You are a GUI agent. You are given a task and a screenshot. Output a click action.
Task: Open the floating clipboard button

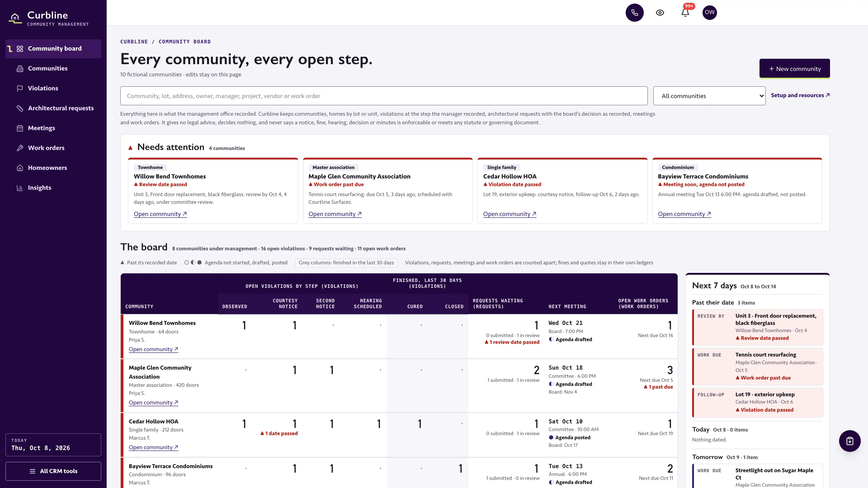pos(849,441)
